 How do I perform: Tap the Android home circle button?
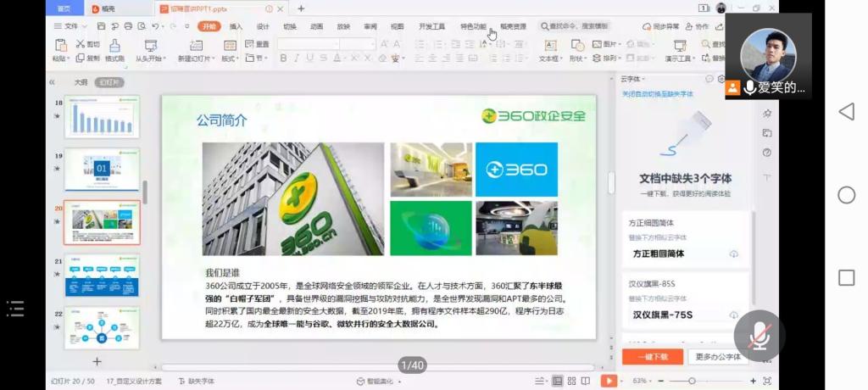[847, 195]
